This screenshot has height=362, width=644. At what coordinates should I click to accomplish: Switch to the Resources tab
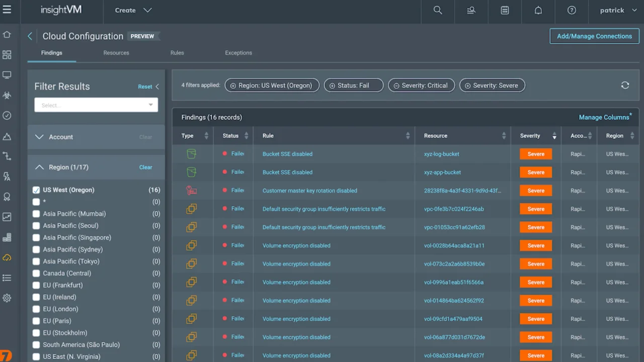coord(116,53)
